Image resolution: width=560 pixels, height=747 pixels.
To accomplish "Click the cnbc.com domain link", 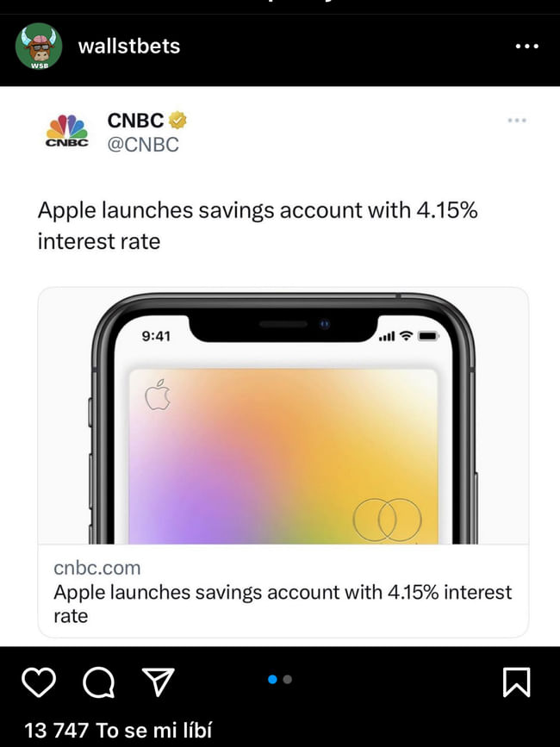I will (96, 568).
